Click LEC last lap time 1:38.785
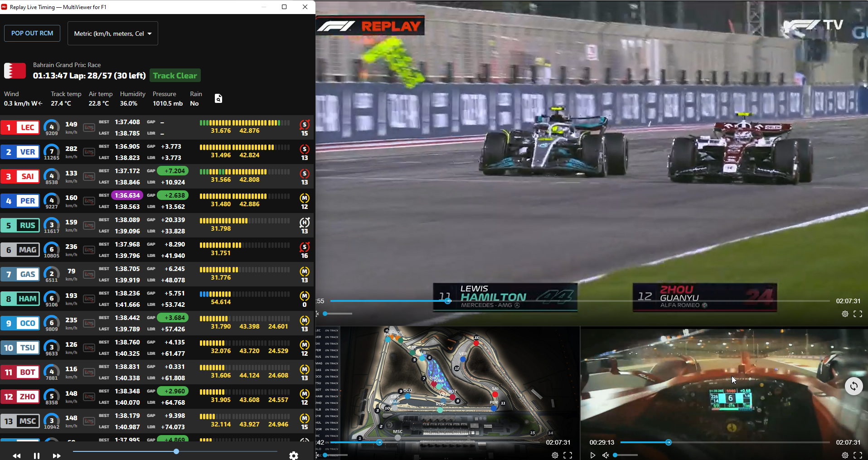 127,133
